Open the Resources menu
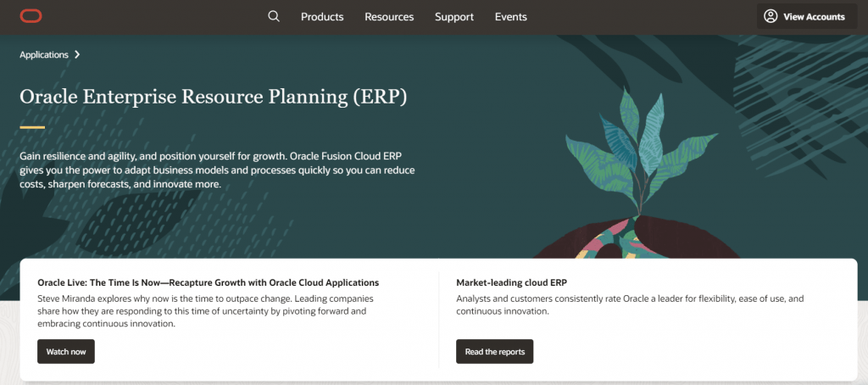Viewport: 868px width, 385px height. (389, 17)
